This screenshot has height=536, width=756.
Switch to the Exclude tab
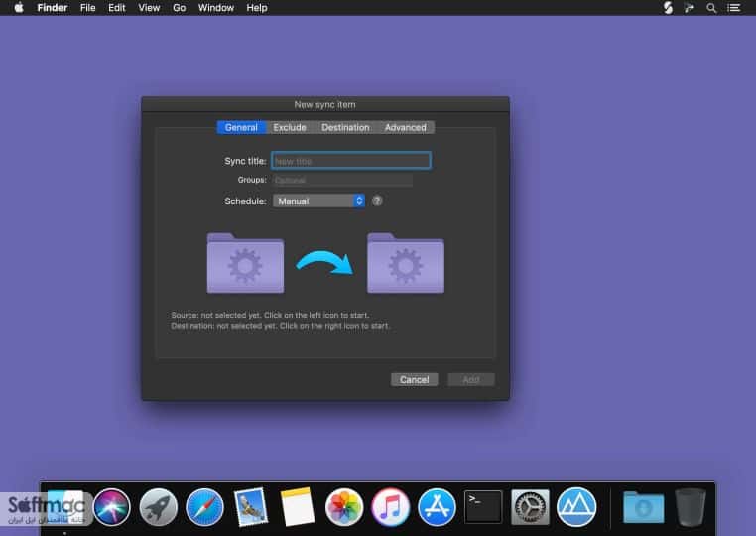290,127
